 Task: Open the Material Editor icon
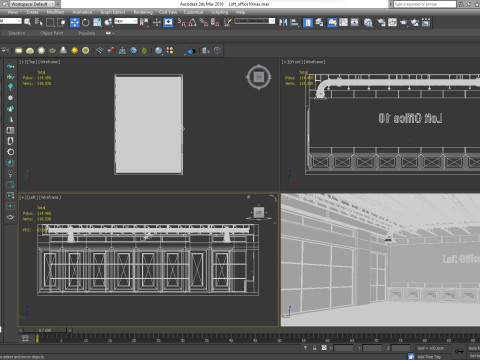click(368, 22)
